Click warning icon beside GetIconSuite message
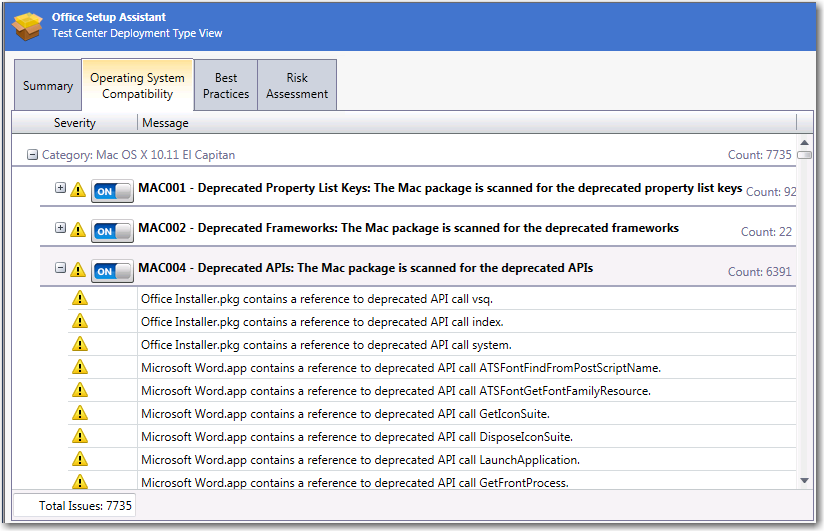The image size is (824, 531). click(x=80, y=413)
